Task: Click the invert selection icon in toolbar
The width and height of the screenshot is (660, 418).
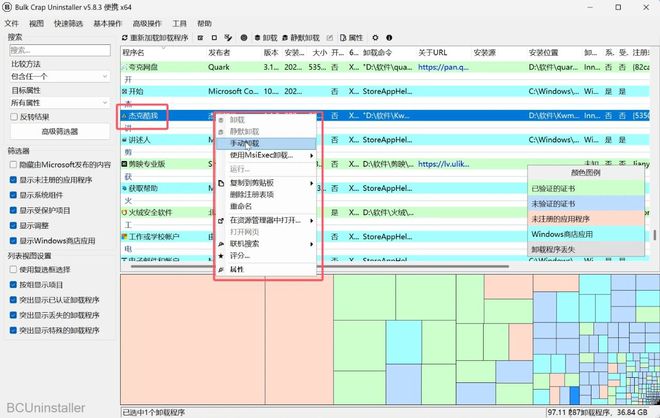Action: 228,38
